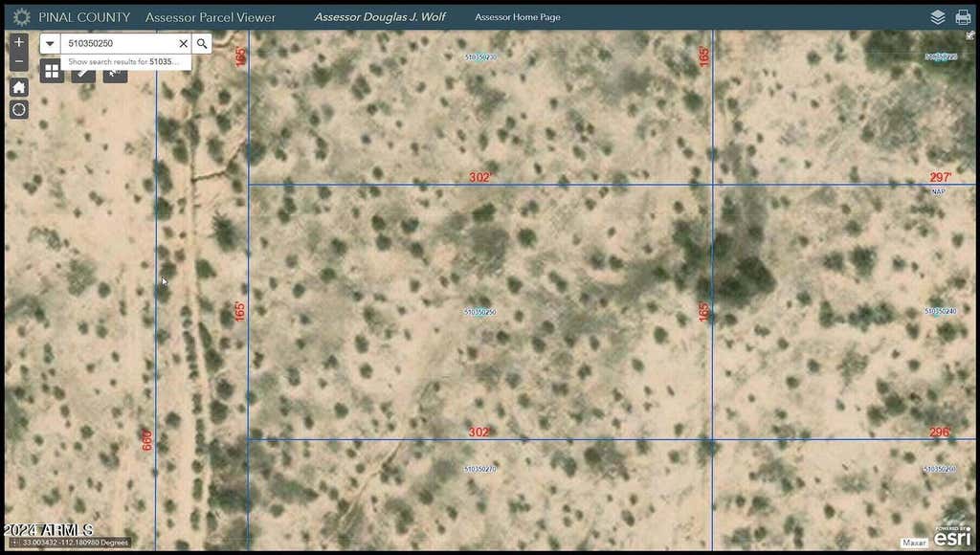Zoom out the map with minus button
The width and height of the screenshot is (980, 555).
[x=19, y=61]
